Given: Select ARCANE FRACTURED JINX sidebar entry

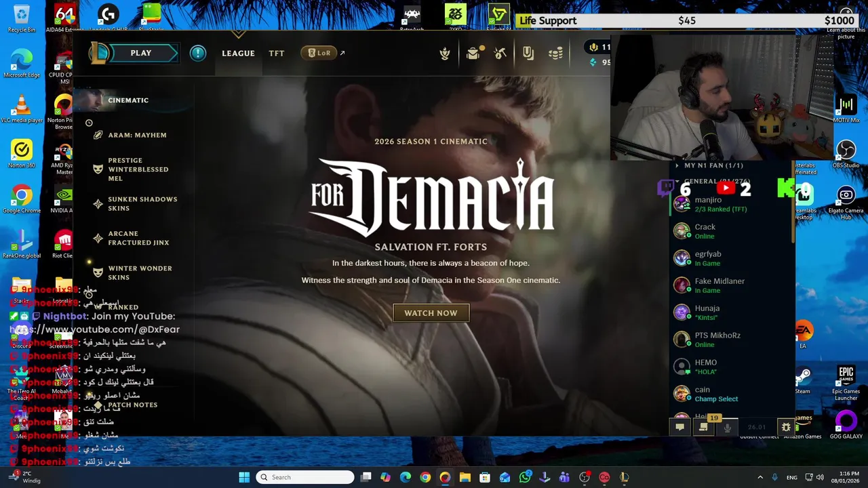Looking at the screenshot, I should tap(138, 238).
